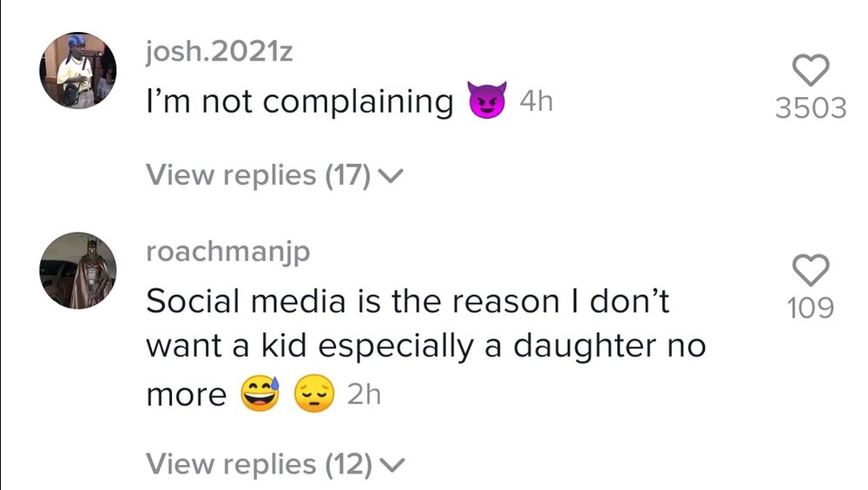The width and height of the screenshot is (868, 490).
Task: Click the pensive sad face emoji
Action: (x=313, y=395)
